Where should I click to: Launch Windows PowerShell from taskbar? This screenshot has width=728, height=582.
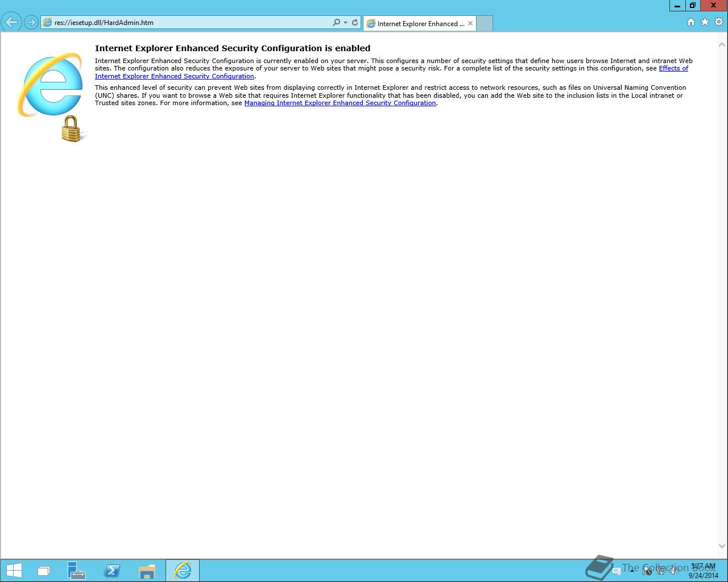pyautogui.click(x=112, y=571)
